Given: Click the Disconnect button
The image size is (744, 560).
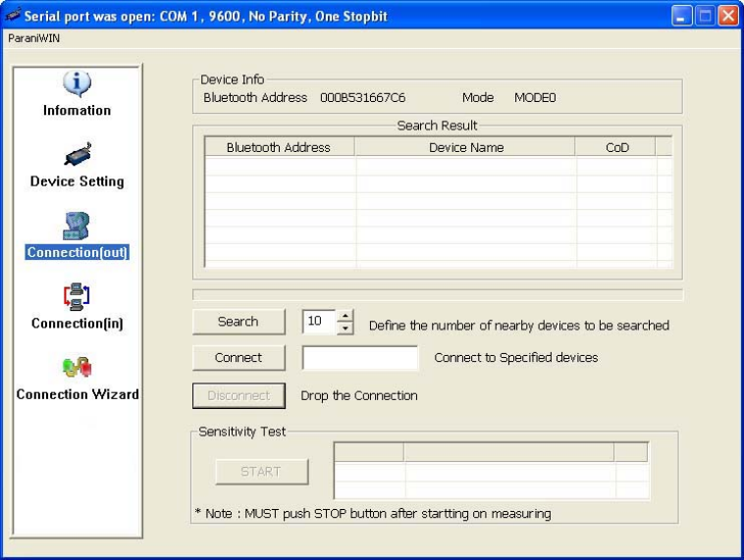Looking at the screenshot, I should 239,395.
